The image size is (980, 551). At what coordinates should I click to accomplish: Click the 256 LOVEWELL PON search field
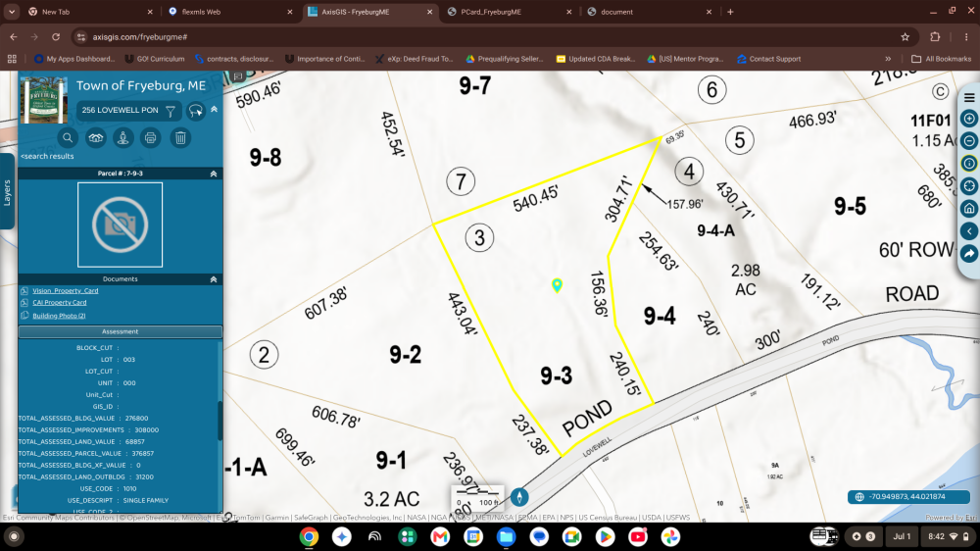(x=120, y=110)
